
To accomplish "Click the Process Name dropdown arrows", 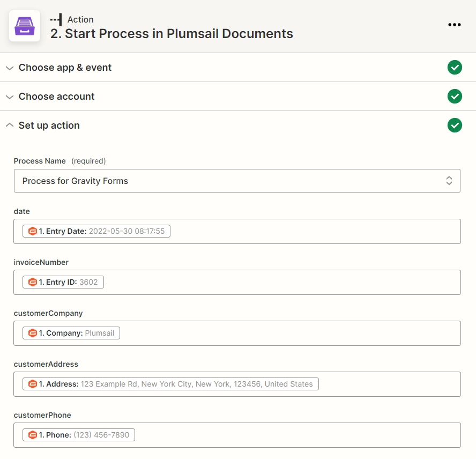I will pos(449,181).
